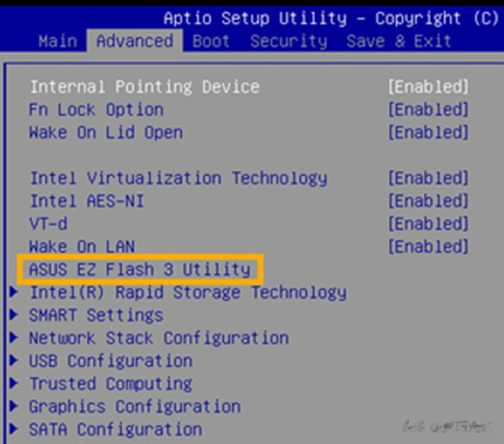
Task: Launch ASUS EZ Flash 3 Utility
Action: coord(139,269)
